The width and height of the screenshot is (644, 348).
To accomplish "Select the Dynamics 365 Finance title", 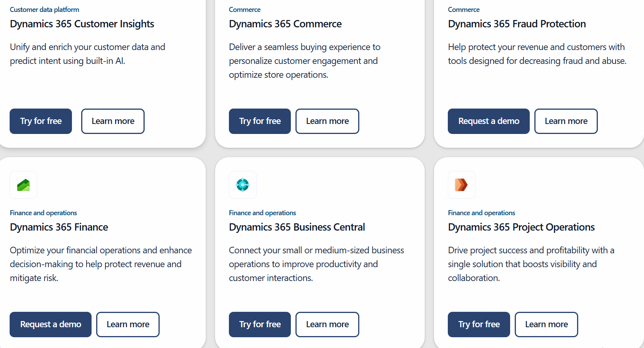I will pos(59,227).
